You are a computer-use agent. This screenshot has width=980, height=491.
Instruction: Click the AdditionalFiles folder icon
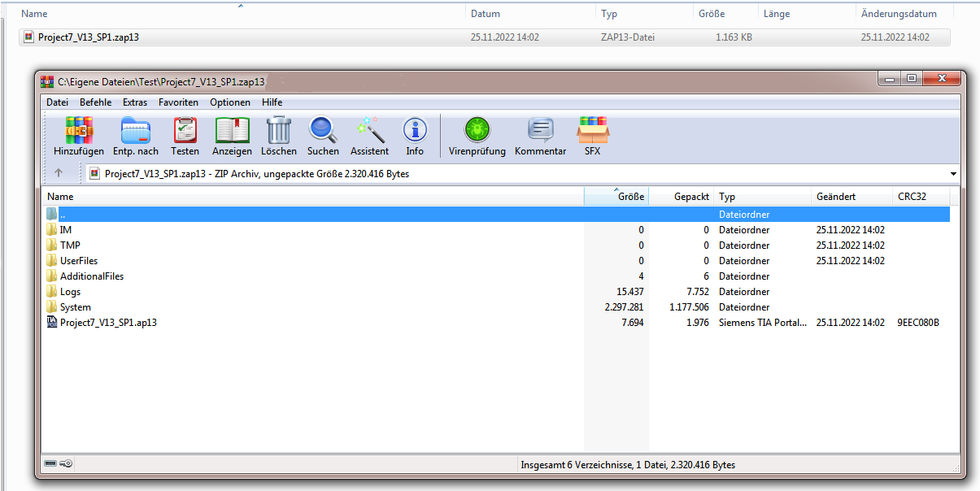click(52, 276)
